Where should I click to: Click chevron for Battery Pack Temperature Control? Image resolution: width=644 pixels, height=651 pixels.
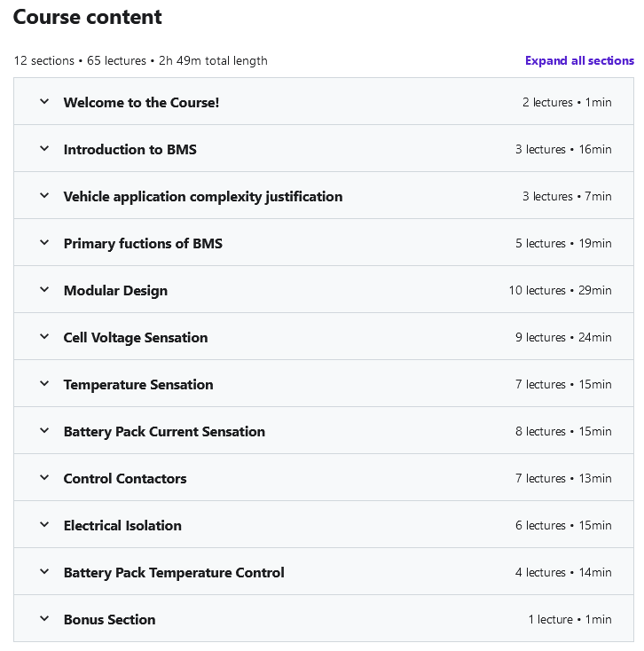44,572
